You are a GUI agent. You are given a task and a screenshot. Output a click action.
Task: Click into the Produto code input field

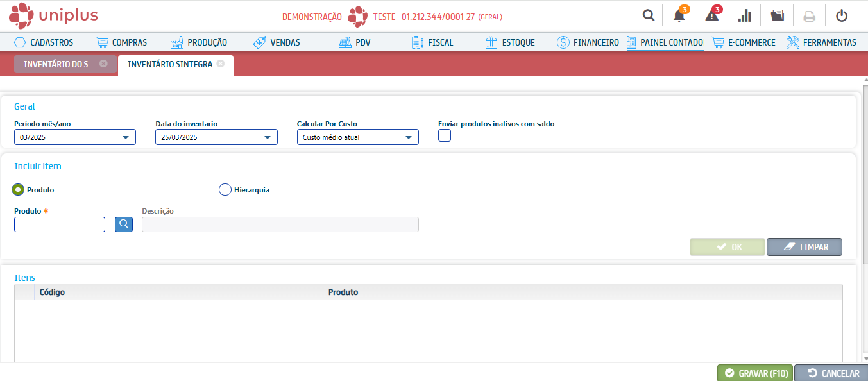pyautogui.click(x=60, y=224)
